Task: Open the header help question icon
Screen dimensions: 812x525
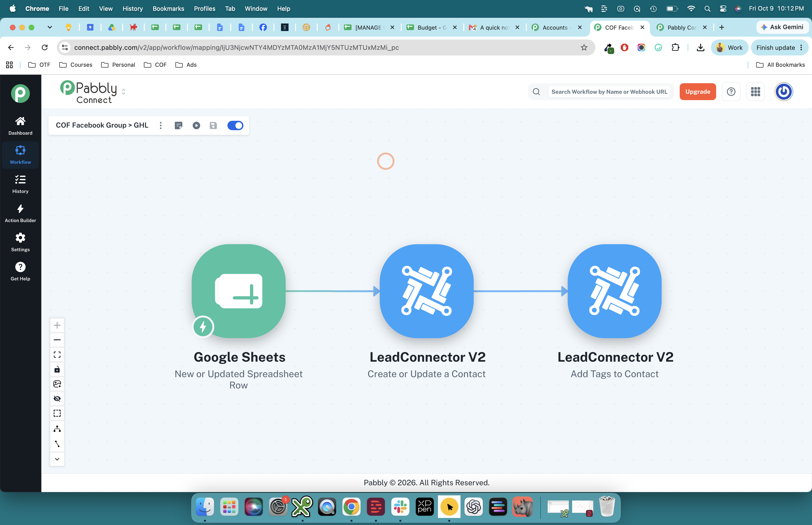Action: pyautogui.click(x=731, y=92)
